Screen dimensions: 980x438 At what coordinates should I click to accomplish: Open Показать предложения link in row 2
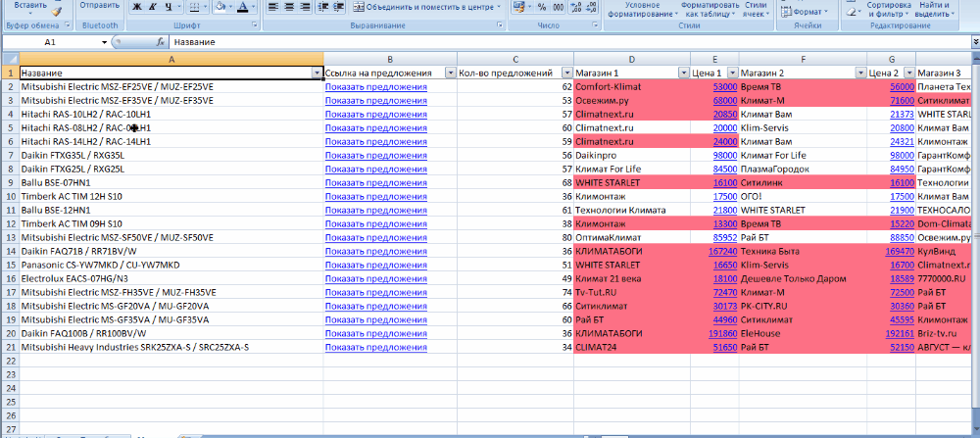point(375,87)
